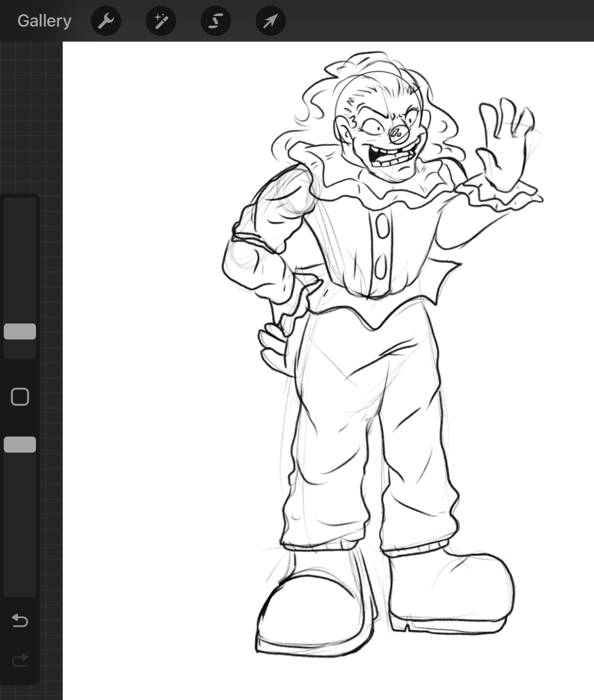Click the brush opacity slider handle
The height and width of the screenshot is (700, 594).
click(20, 445)
